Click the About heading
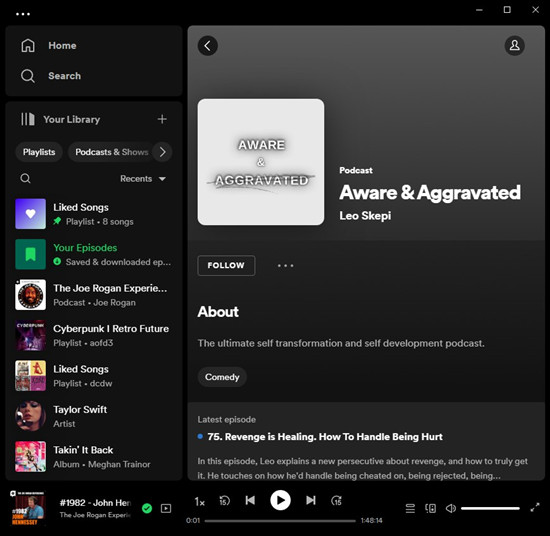550x536 pixels. (x=218, y=312)
